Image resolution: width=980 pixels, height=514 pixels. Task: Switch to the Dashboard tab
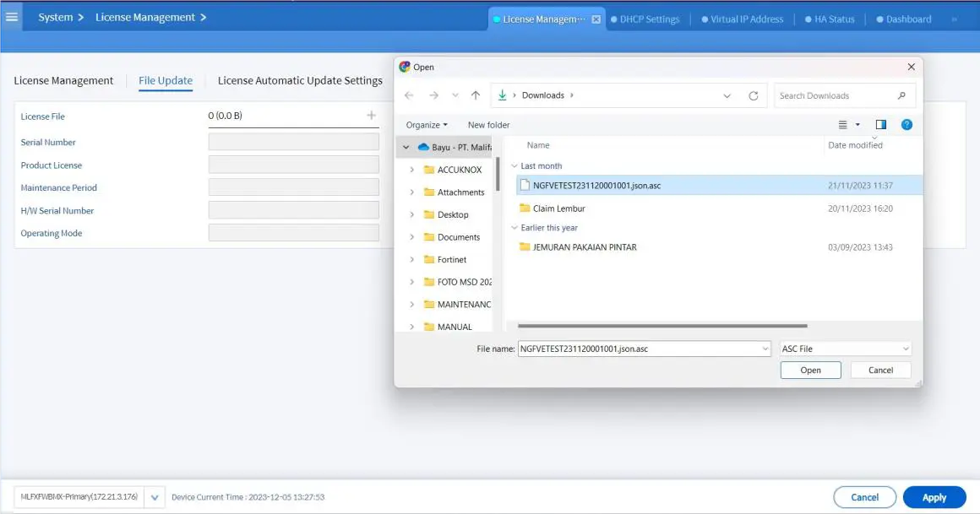[904, 19]
